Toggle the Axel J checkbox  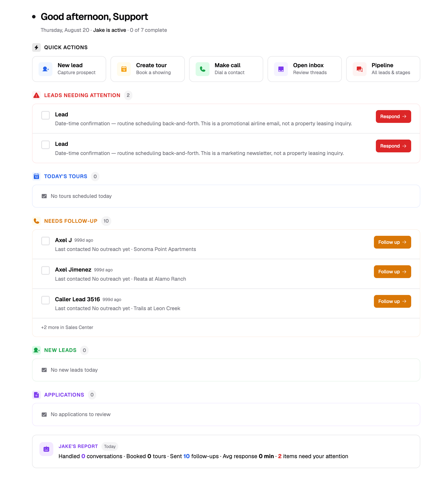(x=45, y=241)
